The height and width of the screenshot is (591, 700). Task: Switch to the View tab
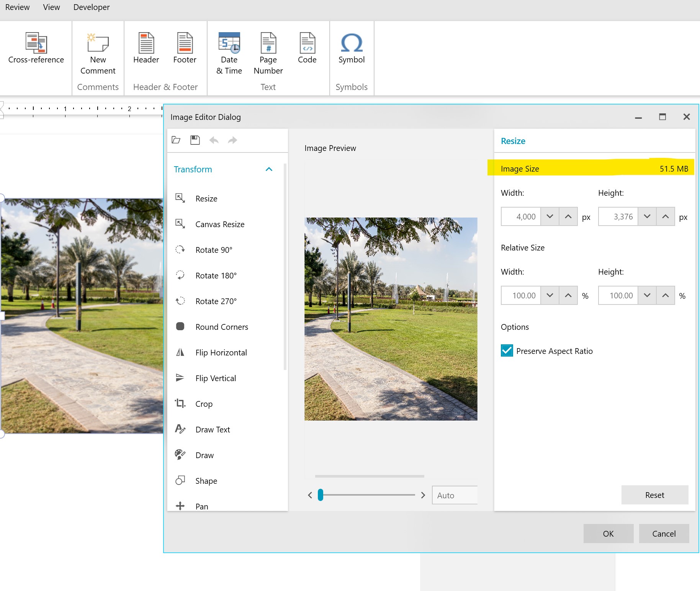click(51, 7)
